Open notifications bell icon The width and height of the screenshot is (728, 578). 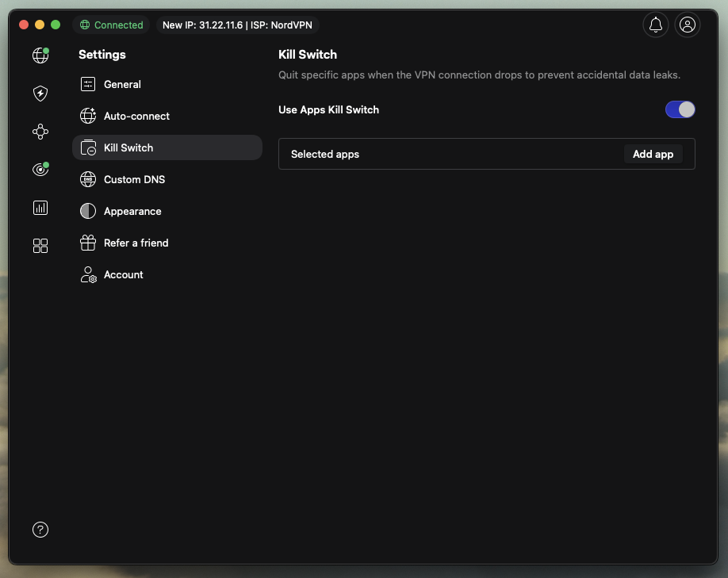[x=656, y=25]
